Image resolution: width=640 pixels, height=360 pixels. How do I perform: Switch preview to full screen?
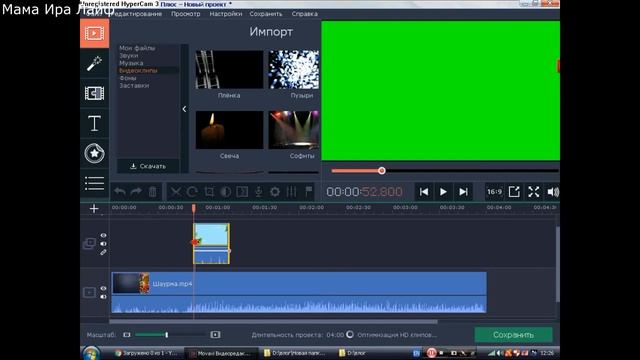click(x=533, y=192)
